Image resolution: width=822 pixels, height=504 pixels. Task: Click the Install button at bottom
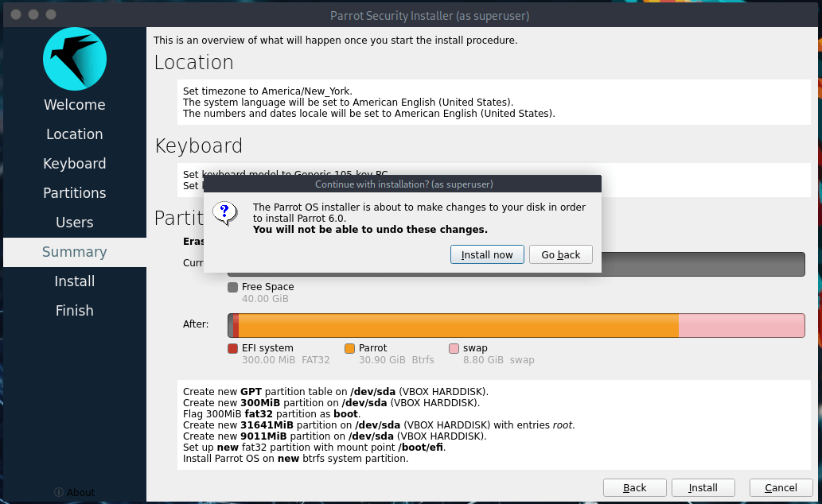703,487
